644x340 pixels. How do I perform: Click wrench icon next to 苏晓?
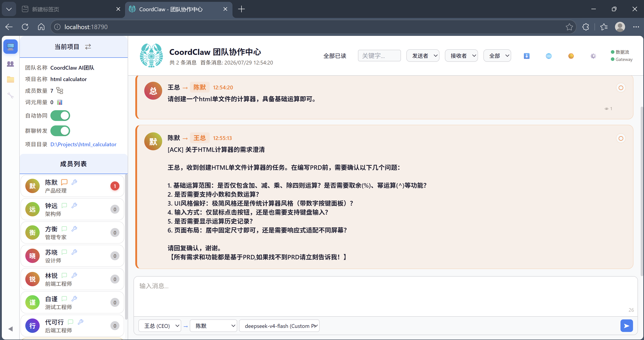tap(74, 252)
